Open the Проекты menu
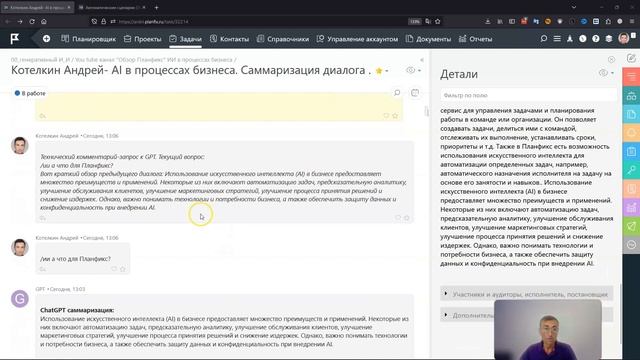This screenshot has height=360, width=640. (x=143, y=39)
